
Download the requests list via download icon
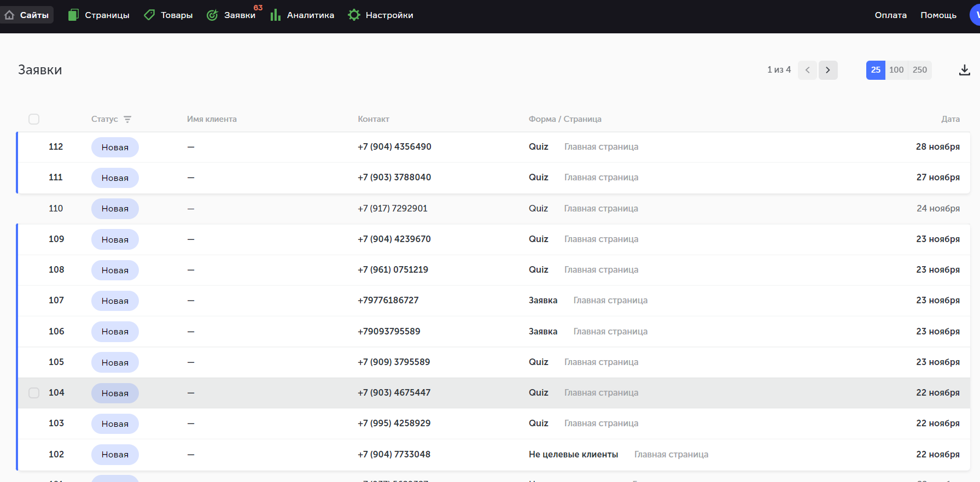tap(965, 70)
